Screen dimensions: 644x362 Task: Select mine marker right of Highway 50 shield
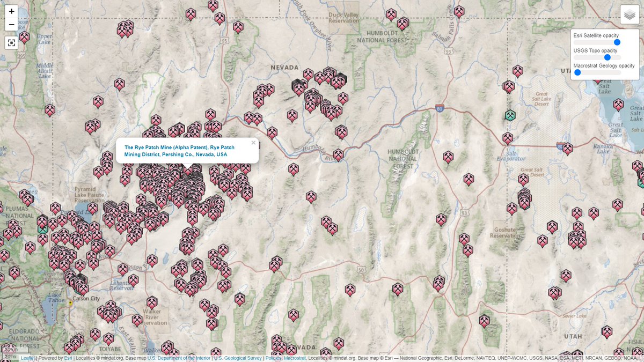point(398,290)
